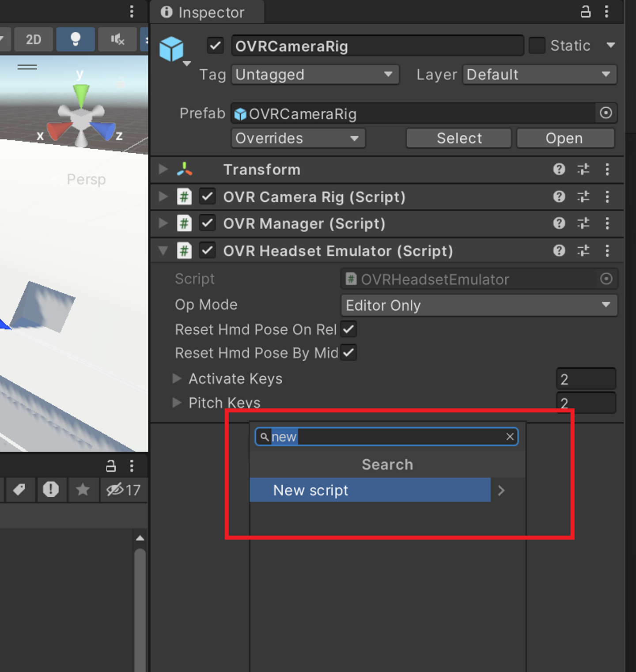Toggle scene lighting with the lightbulb icon
This screenshot has height=672, width=636.
[x=76, y=39]
